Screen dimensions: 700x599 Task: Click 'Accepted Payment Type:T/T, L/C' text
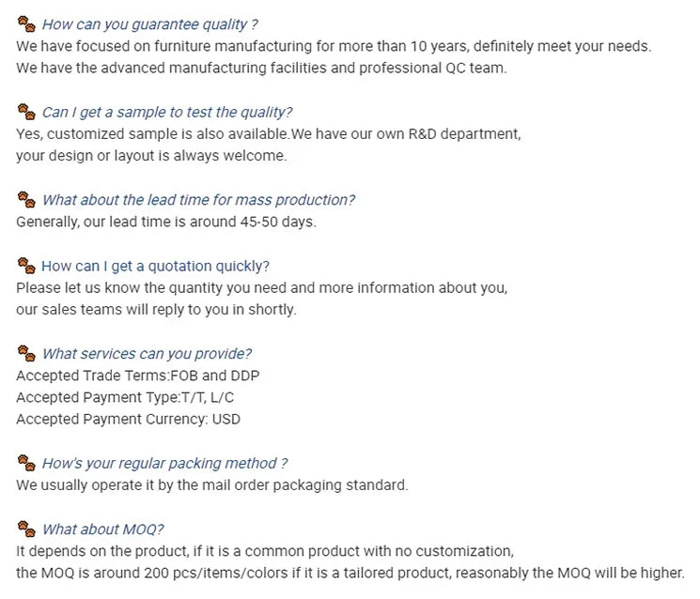[x=125, y=397]
